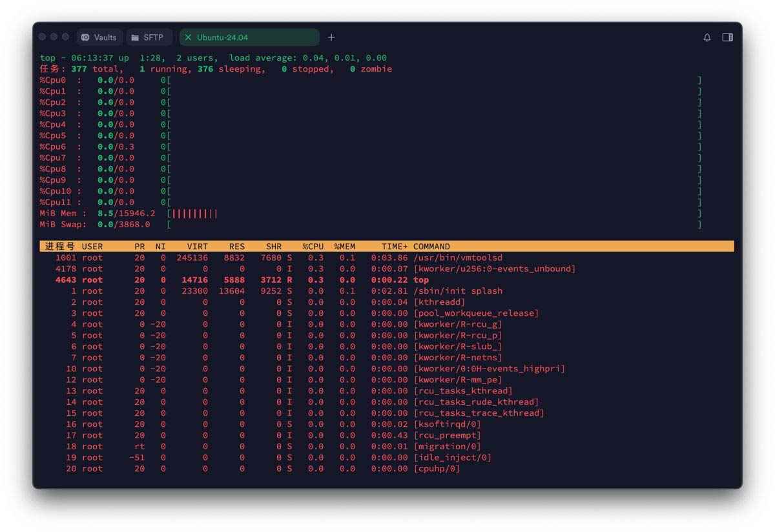Click PID 1001 in the process list
This screenshot has height=532, width=775.
pyautogui.click(x=66, y=258)
